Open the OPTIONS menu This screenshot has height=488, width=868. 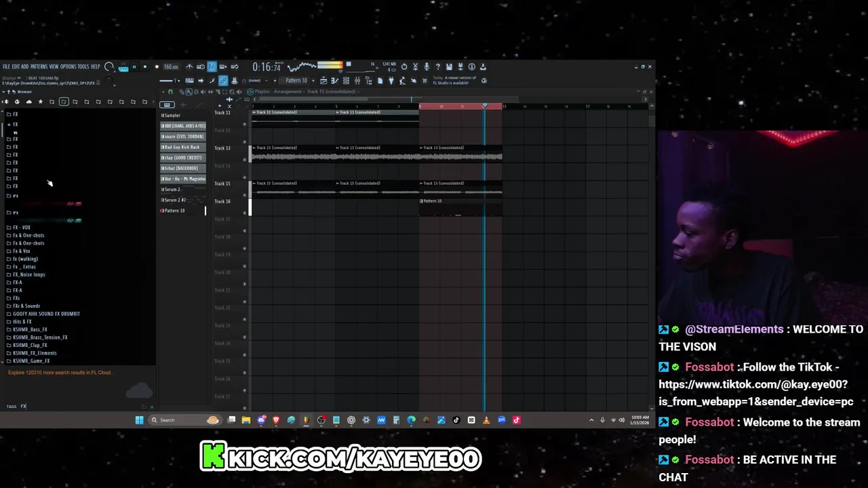[x=68, y=66]
